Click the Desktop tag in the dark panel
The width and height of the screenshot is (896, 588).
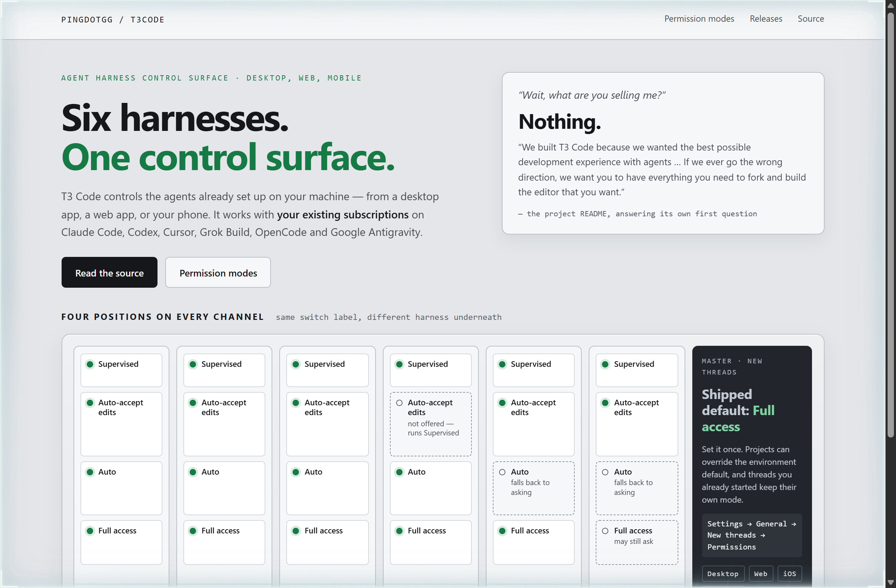tap(723, 574)
